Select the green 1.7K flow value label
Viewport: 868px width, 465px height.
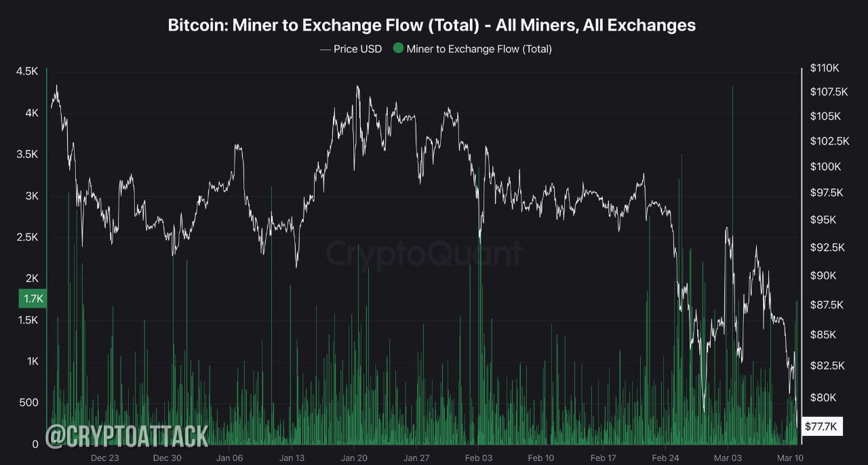coord(33,298)
